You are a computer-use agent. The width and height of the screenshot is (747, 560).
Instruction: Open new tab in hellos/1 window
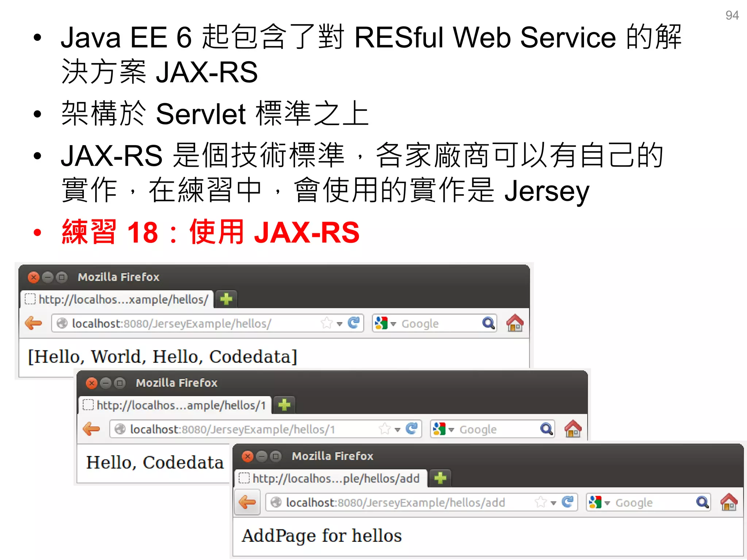tap(284, 405)
